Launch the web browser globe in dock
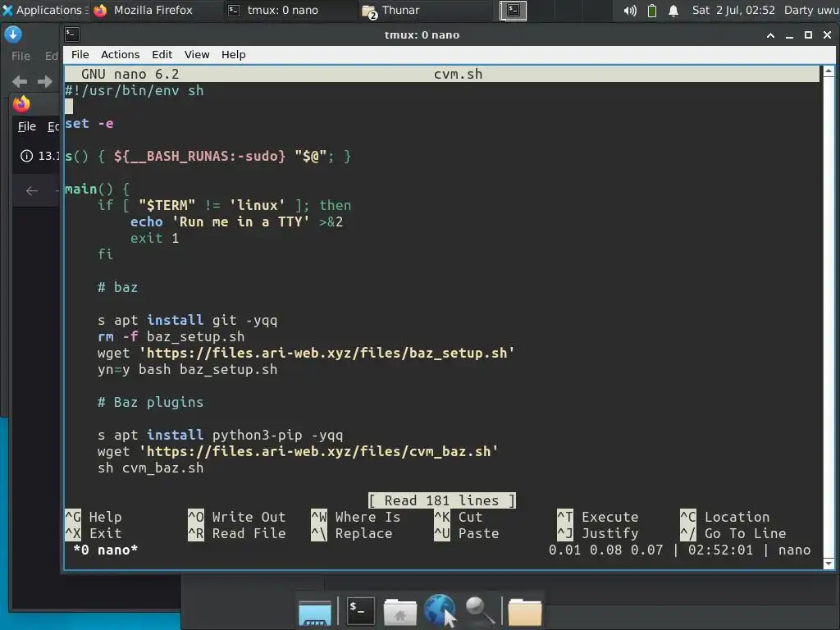Viewport: 840px width, 630px height. [x=440, y=610]
